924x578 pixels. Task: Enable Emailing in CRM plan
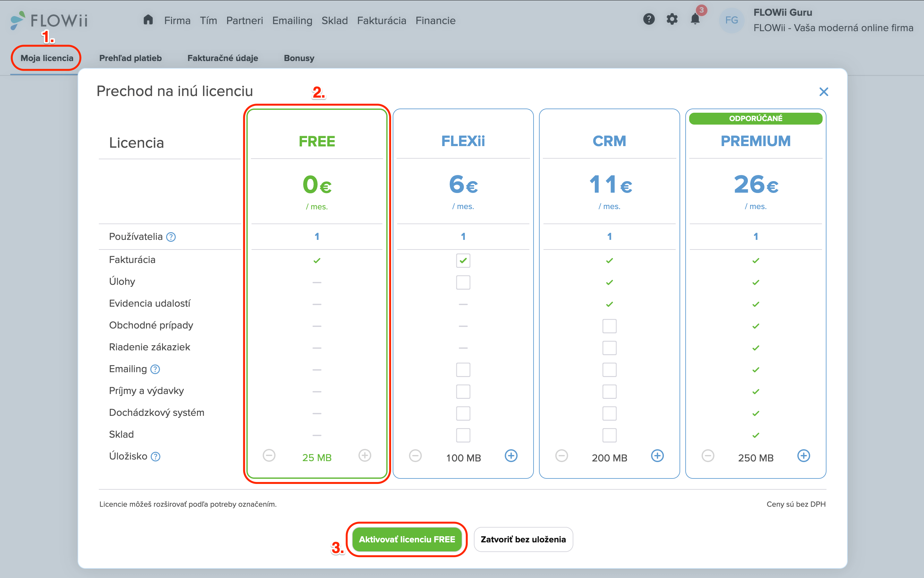(609, 370)
